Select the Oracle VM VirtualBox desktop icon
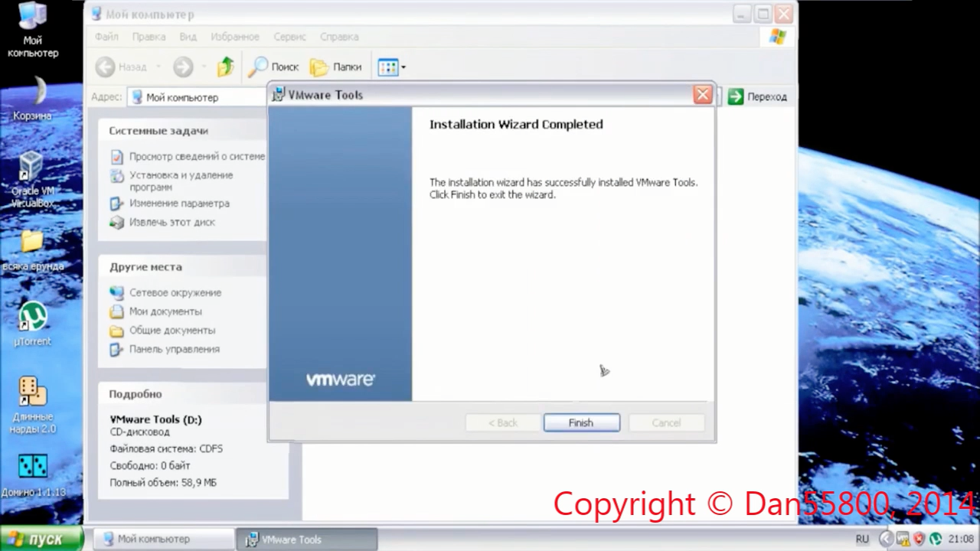Screen dimensions: 980x551 tap(31, 180)
